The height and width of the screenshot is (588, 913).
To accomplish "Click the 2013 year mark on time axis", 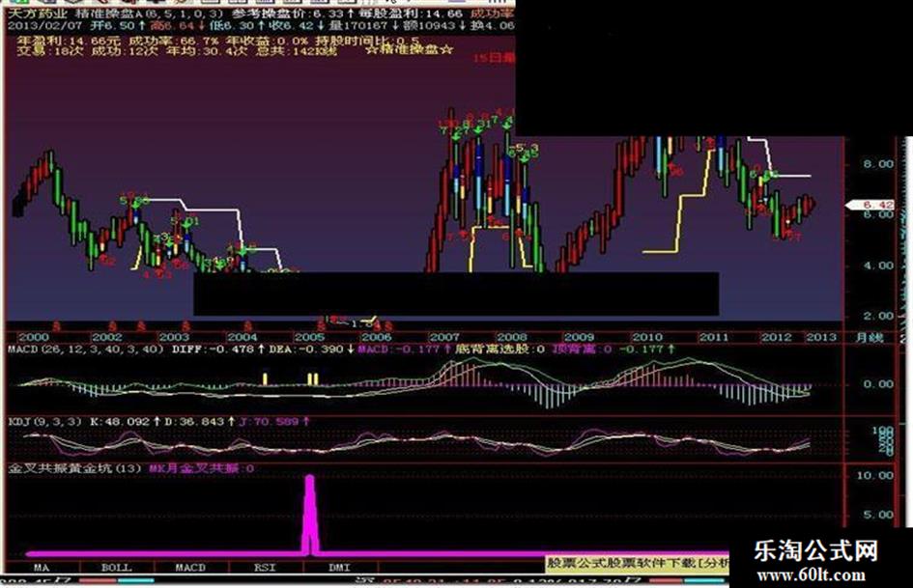I will click(821, 337).
